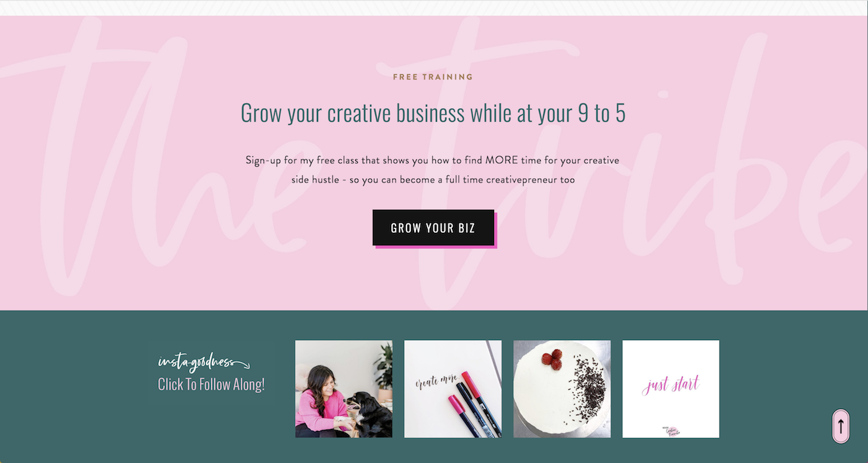Image resolution: width=868 pixels, height=463 pixels.
Task: Click the curly arrow after insta-goodness
Action: [x=242, y=364]
